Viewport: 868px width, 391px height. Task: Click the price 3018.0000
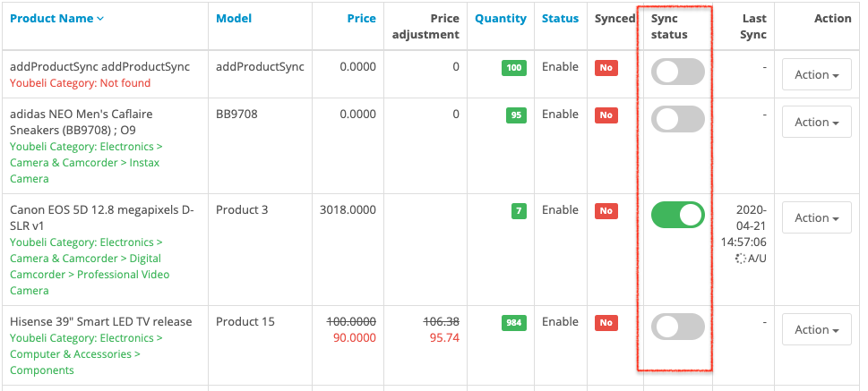(348, 210)
